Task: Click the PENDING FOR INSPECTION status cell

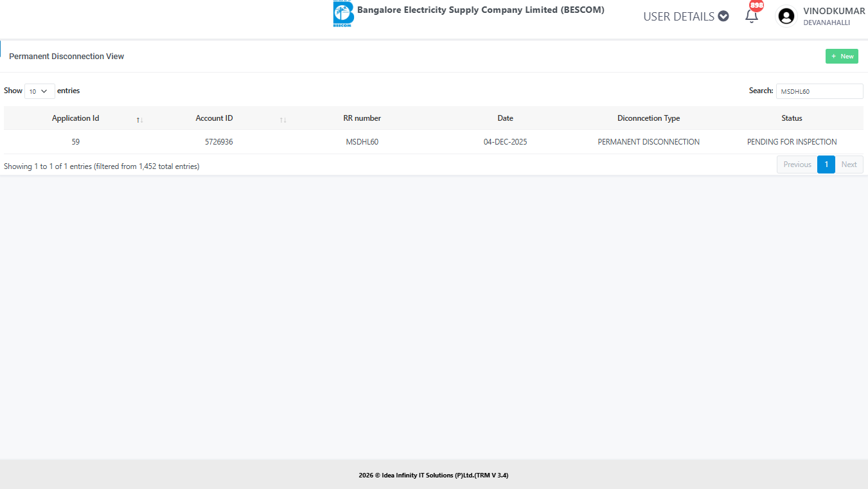Action: [x=792, y=142]
